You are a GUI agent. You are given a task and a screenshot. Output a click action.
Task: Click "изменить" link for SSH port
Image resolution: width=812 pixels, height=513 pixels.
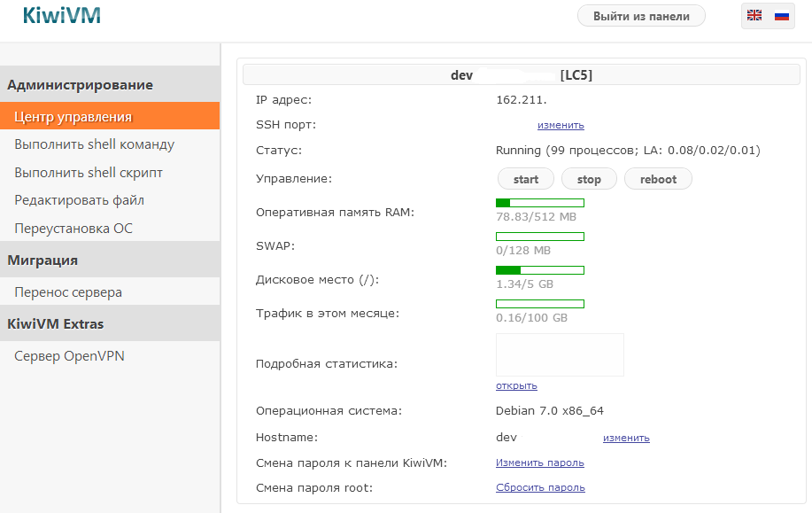pos(561,126)
